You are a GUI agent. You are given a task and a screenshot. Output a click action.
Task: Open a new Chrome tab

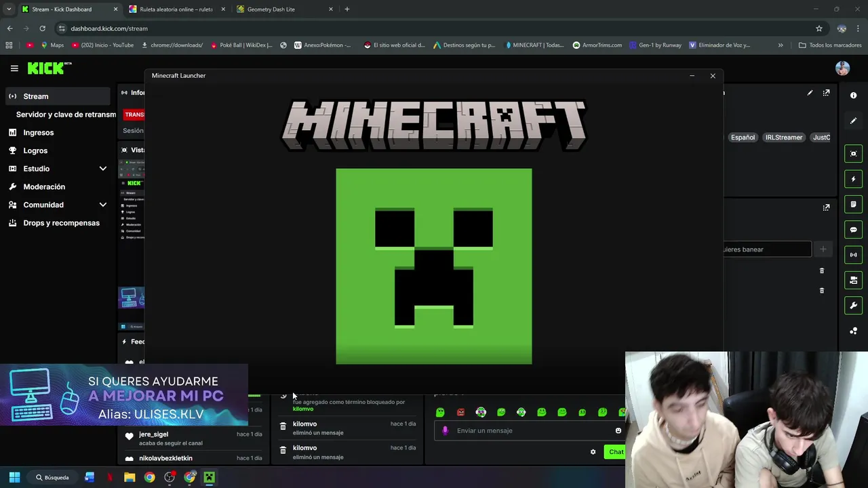coord(347,9)
